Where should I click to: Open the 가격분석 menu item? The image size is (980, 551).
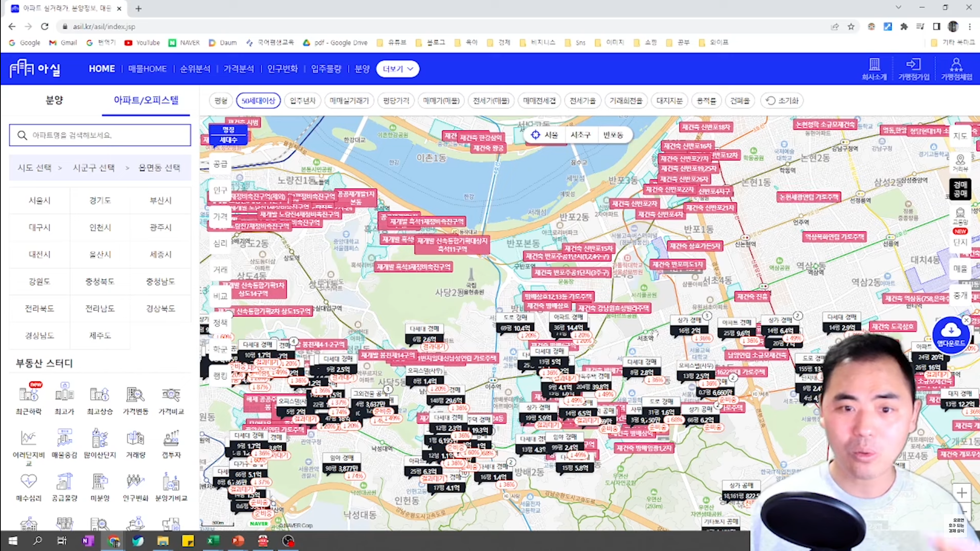point(238,69)
